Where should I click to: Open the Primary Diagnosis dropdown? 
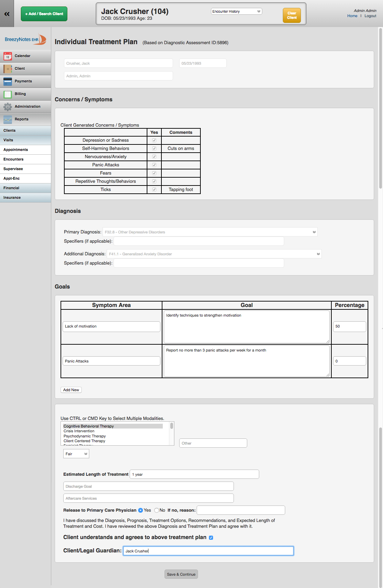point(210,232)
